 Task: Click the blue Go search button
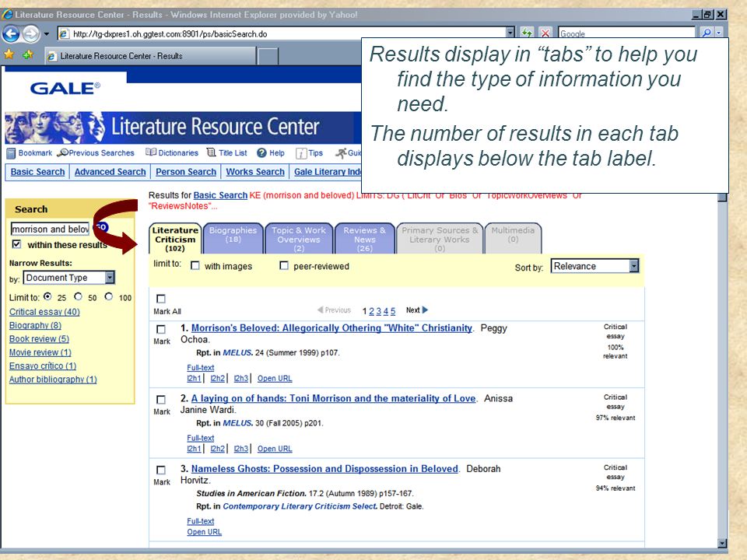101,227
